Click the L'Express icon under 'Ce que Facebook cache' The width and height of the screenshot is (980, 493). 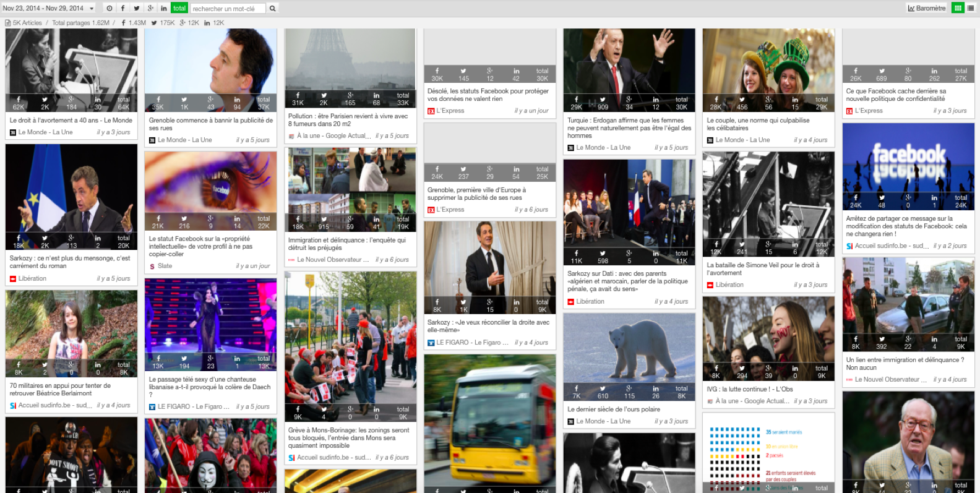[x=849, y=111]
